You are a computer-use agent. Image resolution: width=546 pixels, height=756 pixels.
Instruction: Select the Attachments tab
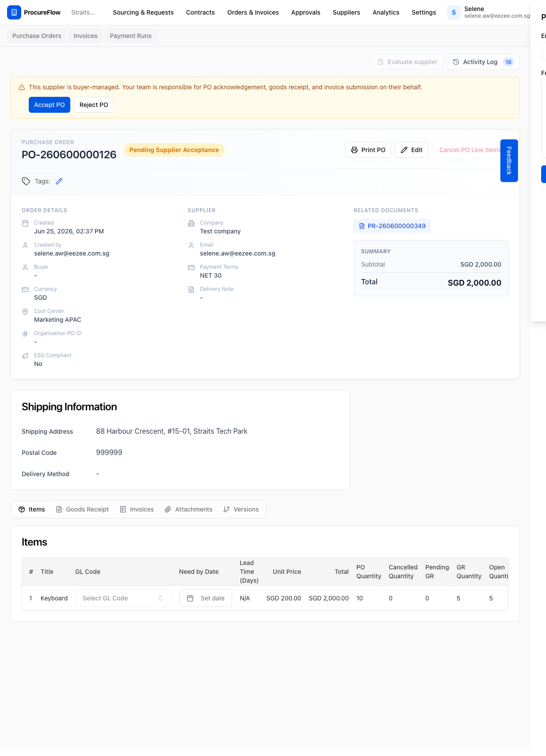pyautogui.click(x=188, y=509)
